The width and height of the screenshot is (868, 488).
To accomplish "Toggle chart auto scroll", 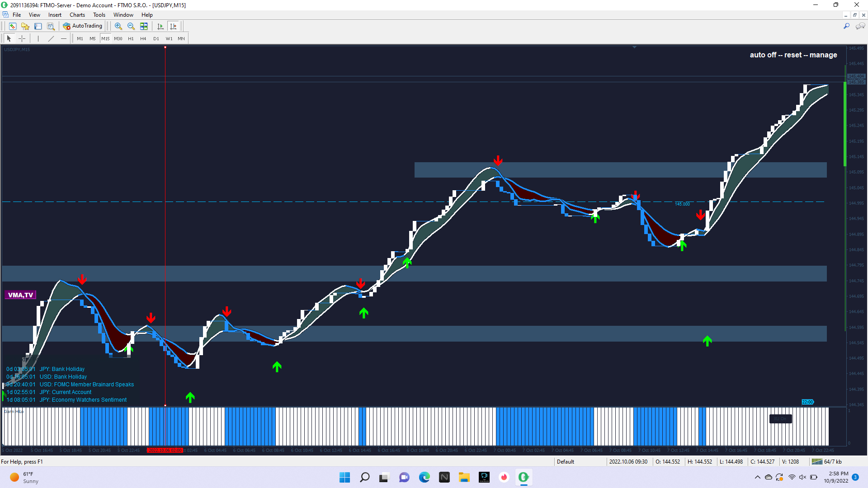I will [x=160, y=26].
